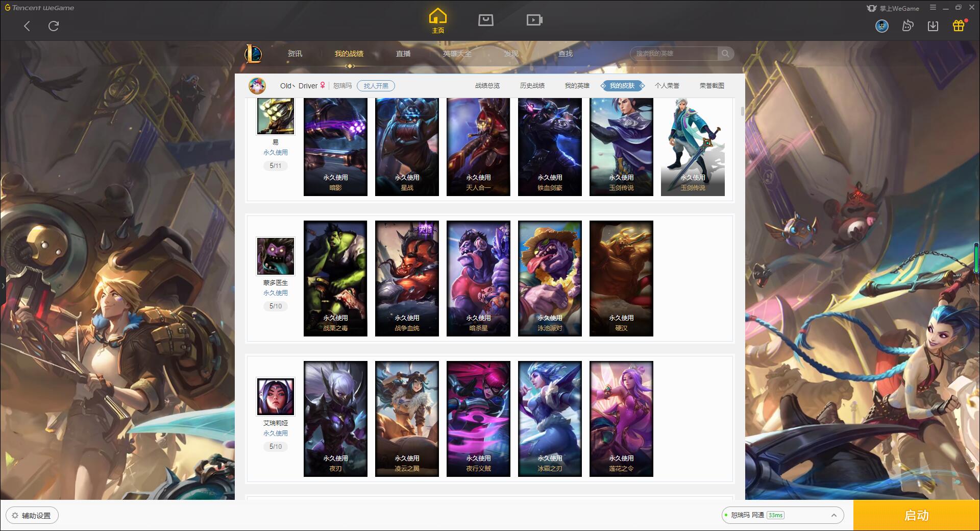Open the gift box rewards icon
980x531 pixels.
(x=959, y=26)
